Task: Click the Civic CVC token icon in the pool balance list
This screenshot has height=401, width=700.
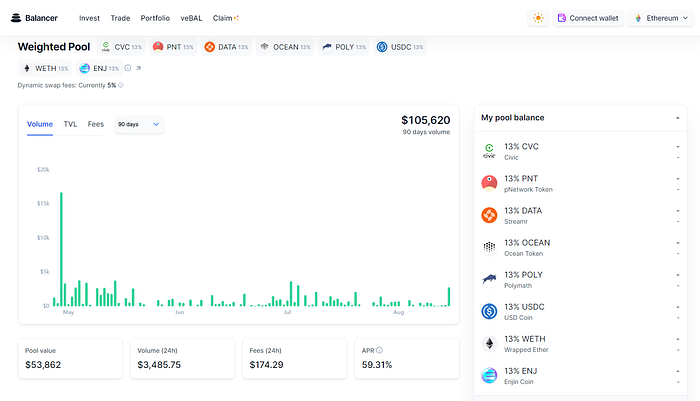Action: click(489, 151)
